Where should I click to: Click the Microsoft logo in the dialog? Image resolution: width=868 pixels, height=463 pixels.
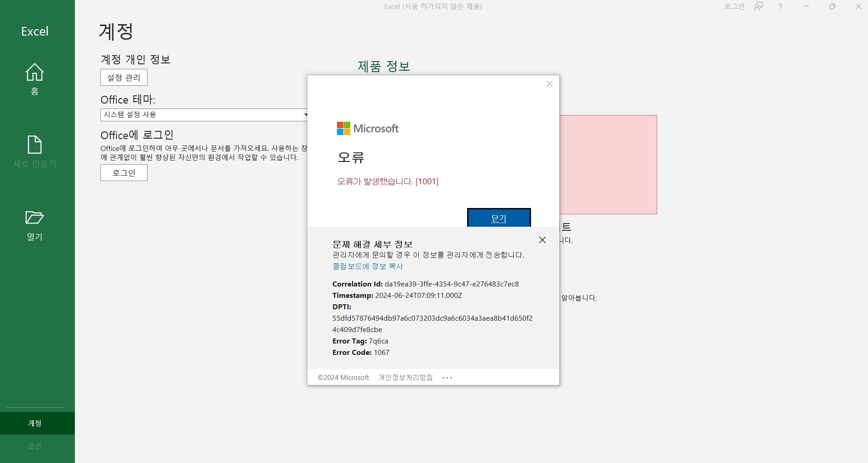coord(368,129)
